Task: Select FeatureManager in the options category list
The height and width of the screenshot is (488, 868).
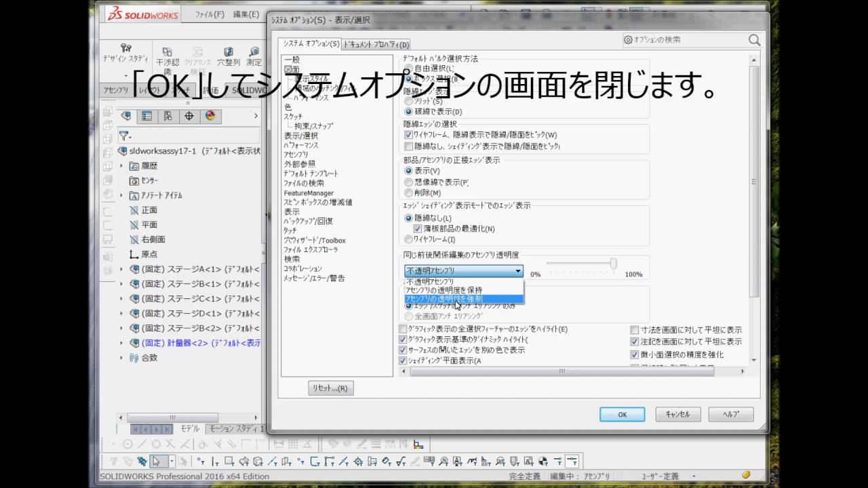Action: [x=309, y=193]
